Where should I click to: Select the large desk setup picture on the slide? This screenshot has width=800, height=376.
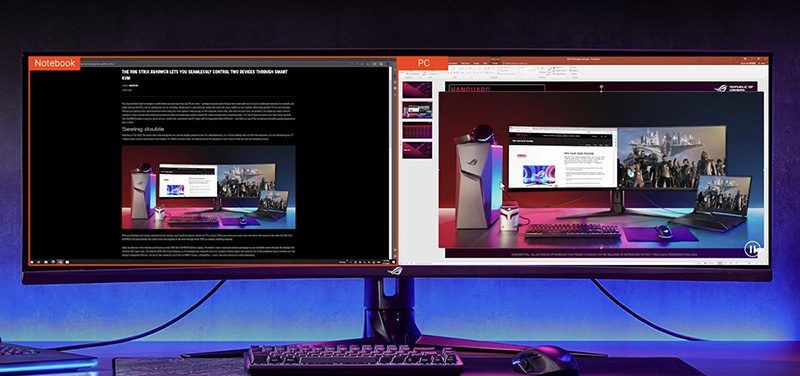(601, 170)
